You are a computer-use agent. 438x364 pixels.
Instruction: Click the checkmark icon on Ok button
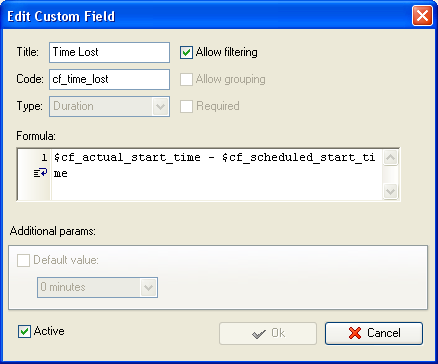click(259, 333)
